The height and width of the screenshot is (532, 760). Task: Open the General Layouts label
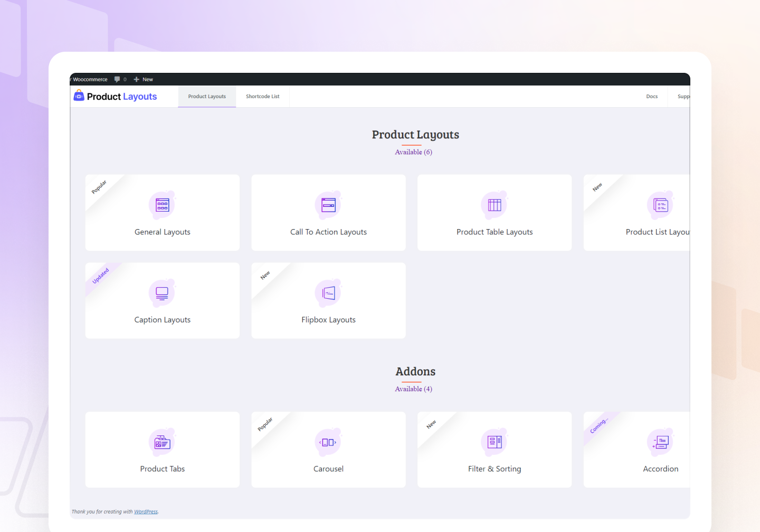pos(163,232)
